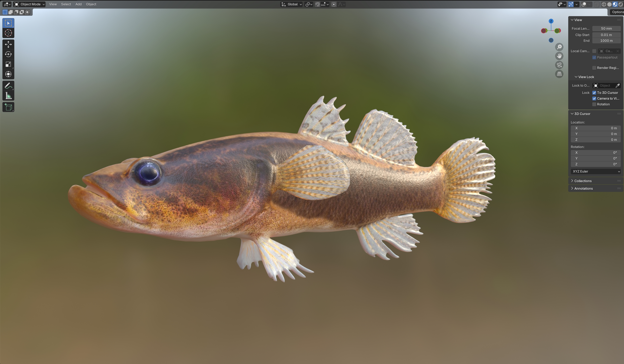Click the Focal Length 50 mm field
Viewport: 624px width, 364px height.
coord(606,28)
